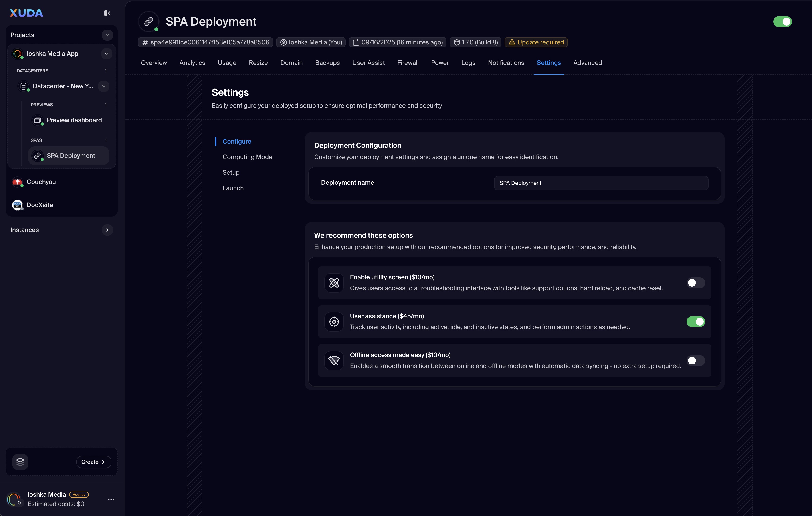Click the user assistance target icon

pyautogui.click(x=334, y=322)
